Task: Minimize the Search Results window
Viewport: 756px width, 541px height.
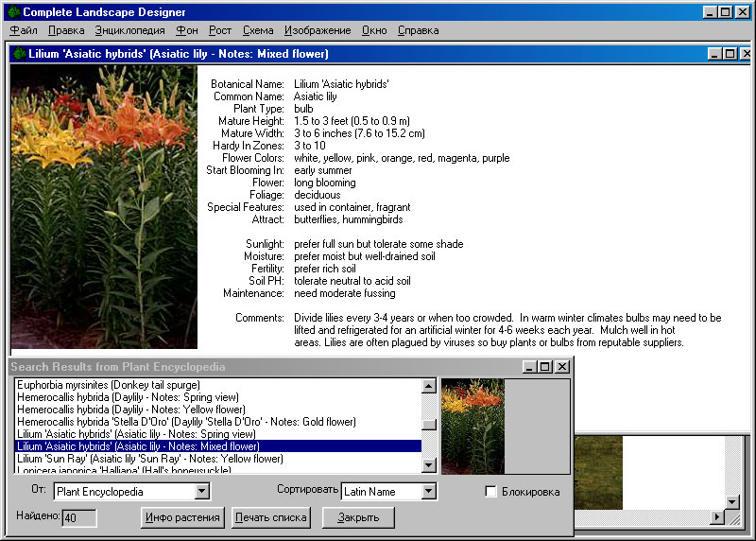Action: pos(530,367)
